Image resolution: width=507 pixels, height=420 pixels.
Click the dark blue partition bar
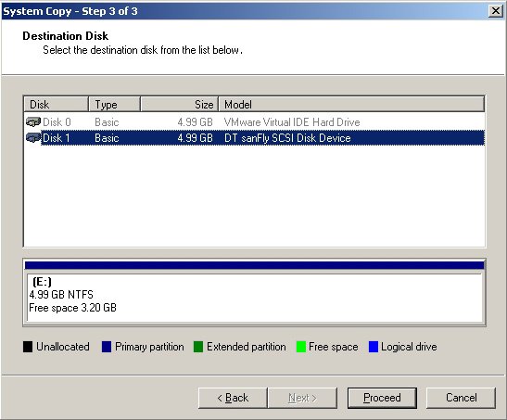(x=255, y=265)
